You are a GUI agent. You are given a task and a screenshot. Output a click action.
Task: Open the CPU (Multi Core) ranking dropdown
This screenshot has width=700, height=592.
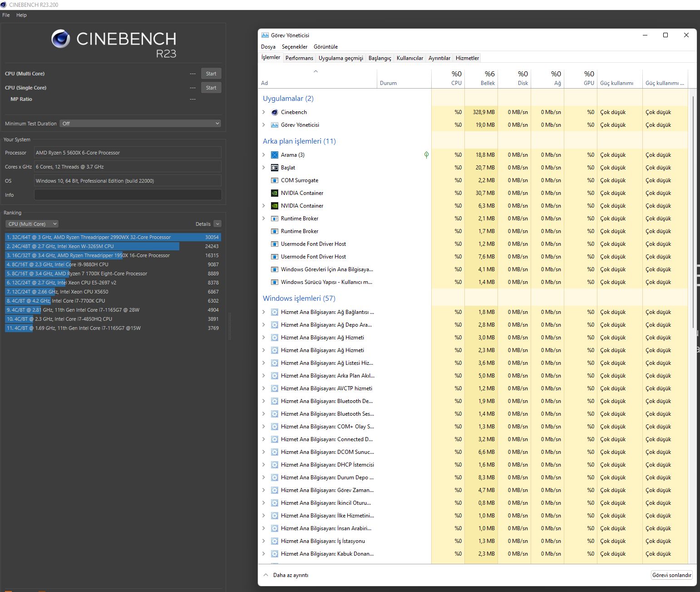pos(32,224)
